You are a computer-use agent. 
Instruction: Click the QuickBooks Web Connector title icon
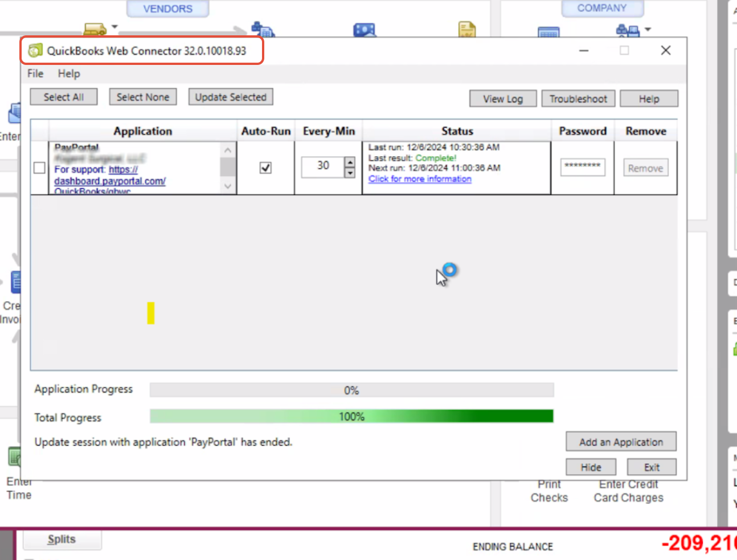(35, 51)
